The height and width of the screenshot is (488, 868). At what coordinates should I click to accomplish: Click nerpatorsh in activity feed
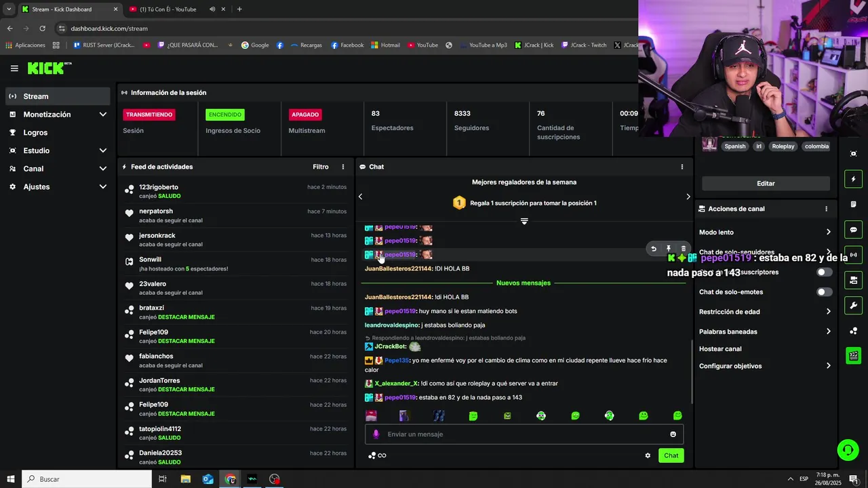coord(155,211)
